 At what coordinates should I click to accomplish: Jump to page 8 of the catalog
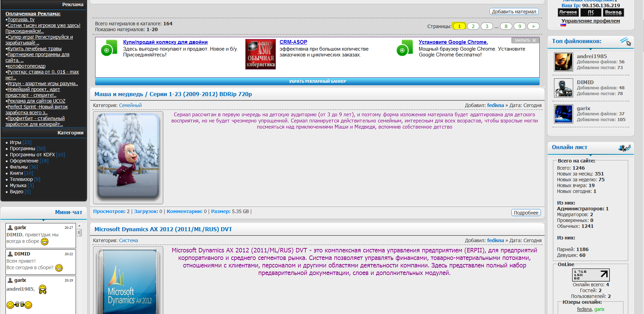pyautogui.click(x=506, y=26)
